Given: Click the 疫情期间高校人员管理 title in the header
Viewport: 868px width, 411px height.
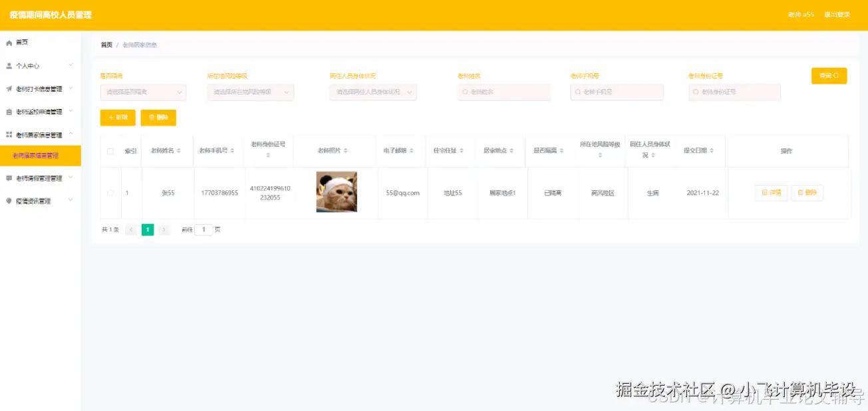Looking at the screenshot, I should click(x=51, y=15).
